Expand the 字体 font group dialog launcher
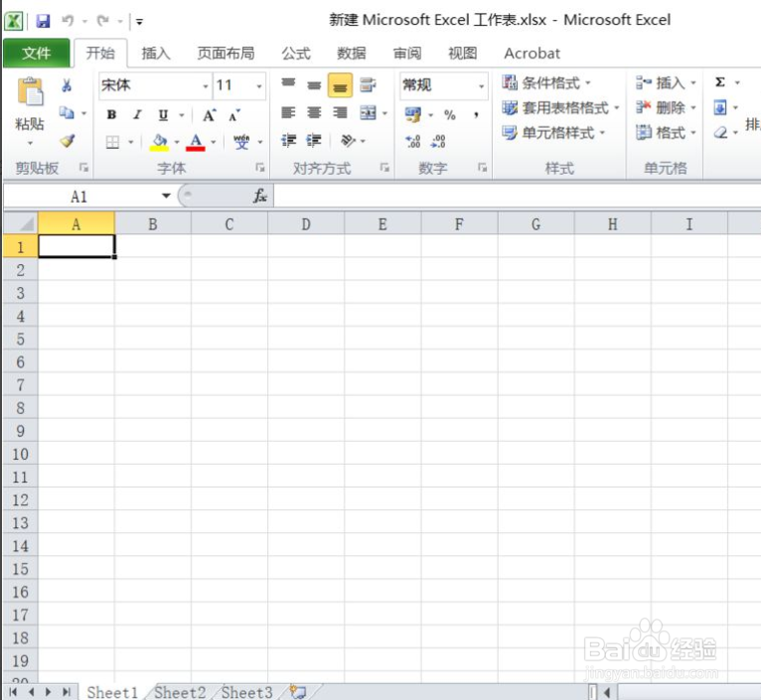 260,168
